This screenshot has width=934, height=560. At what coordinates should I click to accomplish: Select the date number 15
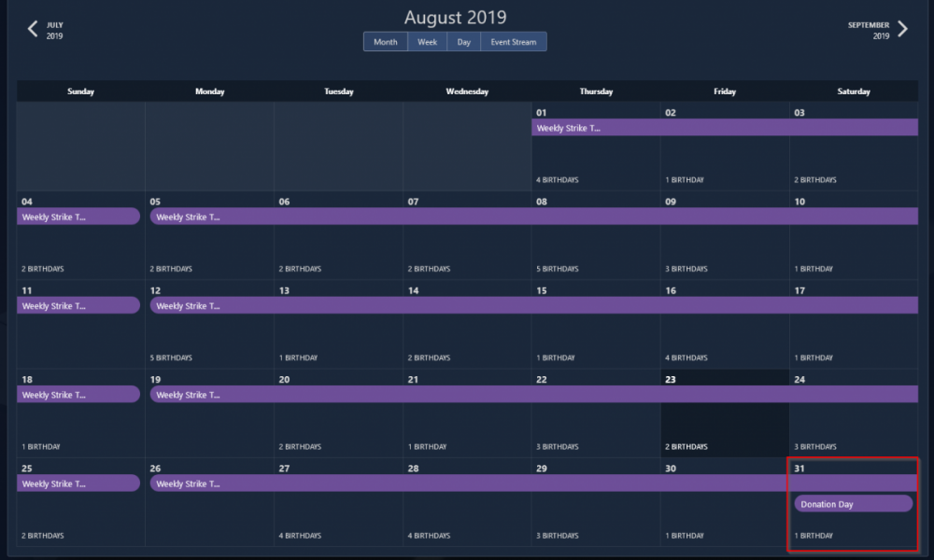click(542, 290)
